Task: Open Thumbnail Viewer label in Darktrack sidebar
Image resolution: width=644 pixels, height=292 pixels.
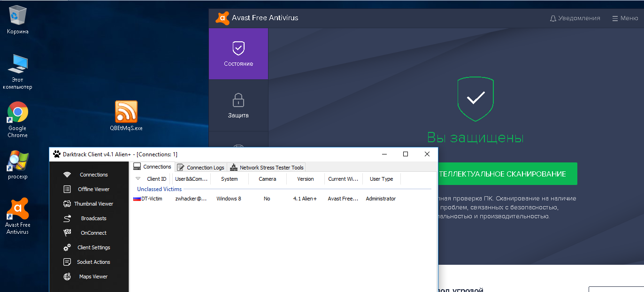Action: 93,204
